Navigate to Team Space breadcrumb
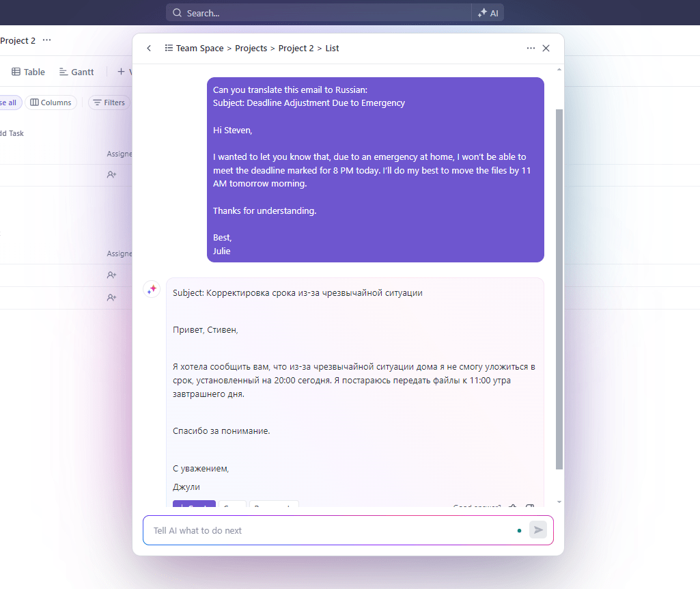The image size is (700, 589). tap(199, 49)
